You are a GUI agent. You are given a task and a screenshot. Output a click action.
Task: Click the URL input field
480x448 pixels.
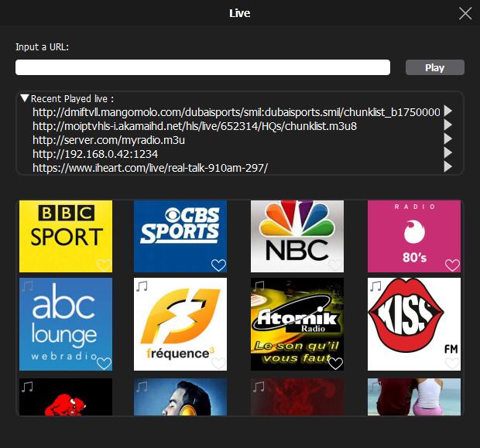click(x=203, y=67)
